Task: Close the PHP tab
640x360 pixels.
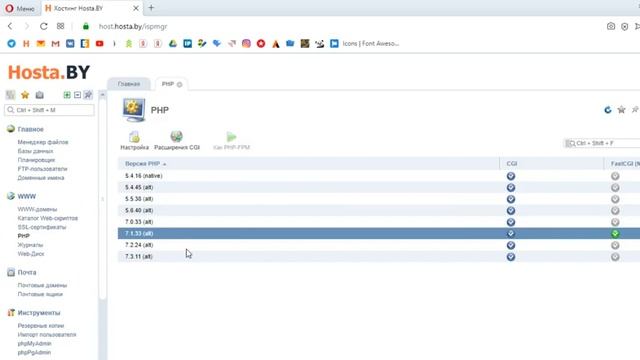Action: click(x=180, y=84)
